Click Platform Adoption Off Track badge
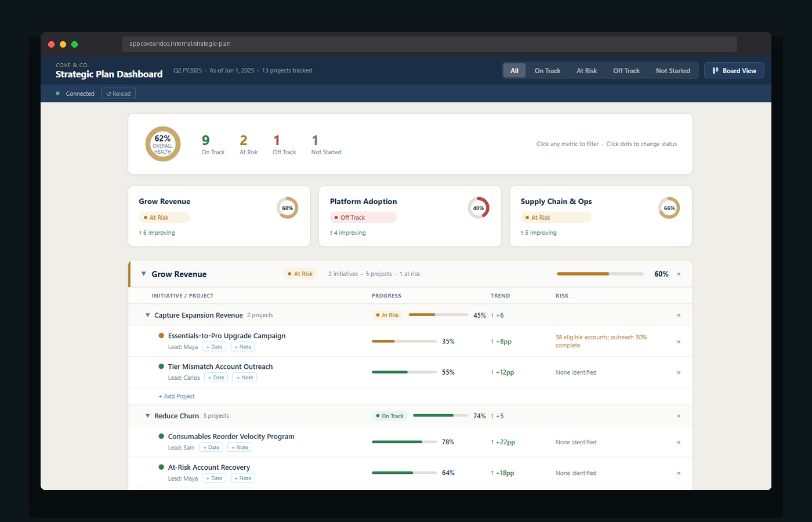Image resolution: width=812 pixels, height=522 pixels. [x=363, y=217]
